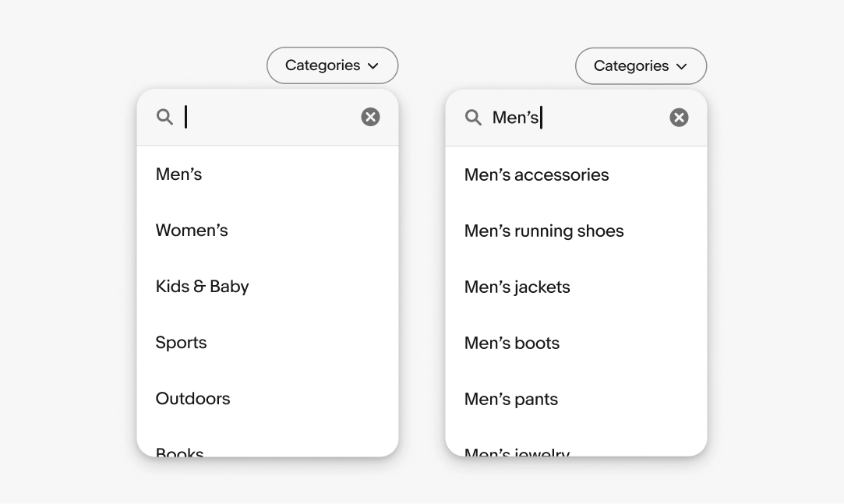Clear the empty left search field with the X
The width and height of the screenshot is (844, 504).
(x=370, y=117)
